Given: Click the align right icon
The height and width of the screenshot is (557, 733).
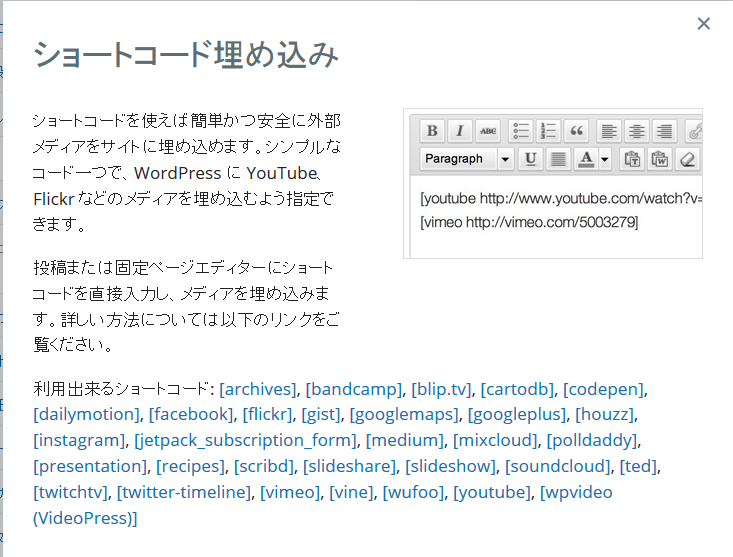Looking at the screenshot, I should point(664,131).
